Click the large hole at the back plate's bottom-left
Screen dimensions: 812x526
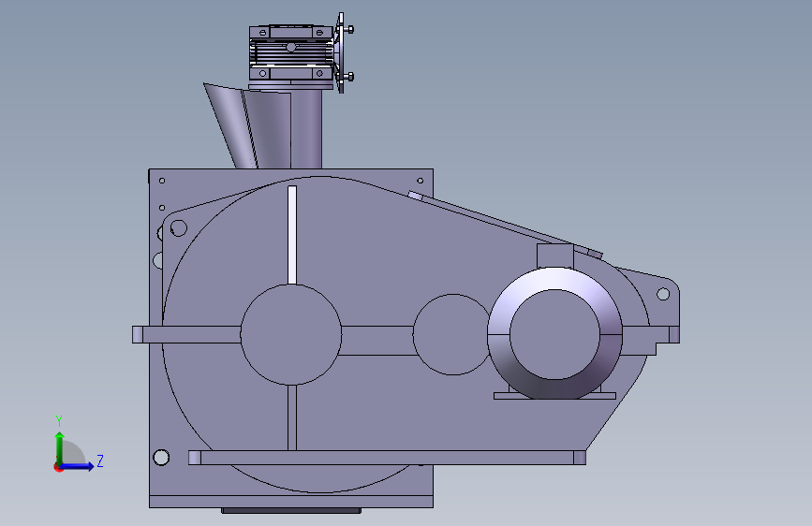161,458
